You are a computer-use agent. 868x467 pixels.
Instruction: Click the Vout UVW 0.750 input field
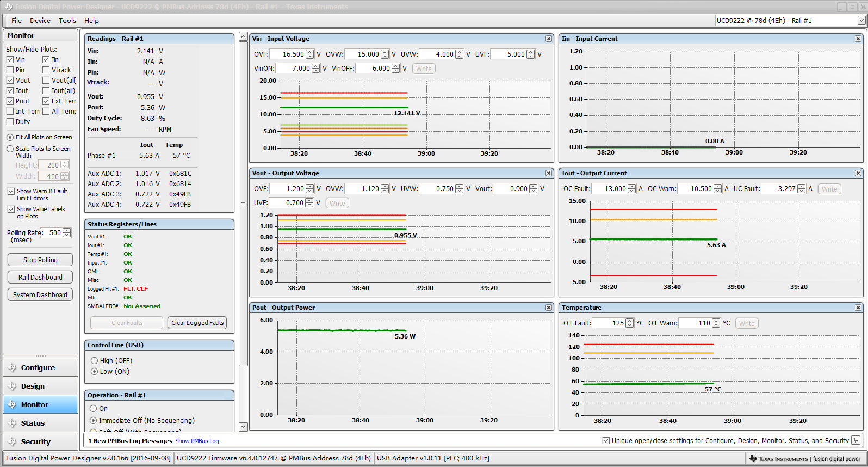437,189
